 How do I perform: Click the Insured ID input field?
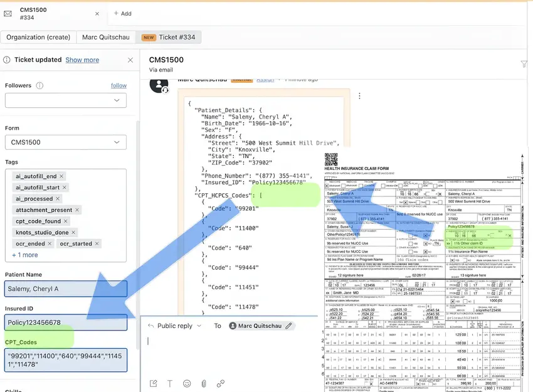click(x=66, y=322)
